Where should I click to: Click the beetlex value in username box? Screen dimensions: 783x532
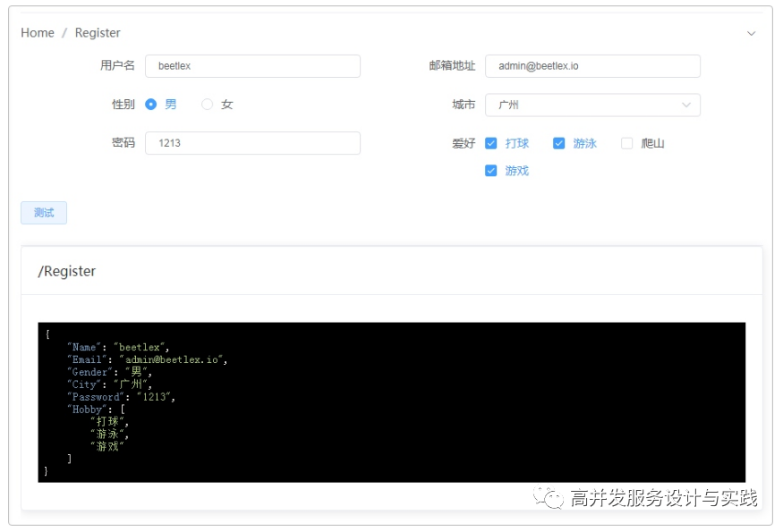174,65
